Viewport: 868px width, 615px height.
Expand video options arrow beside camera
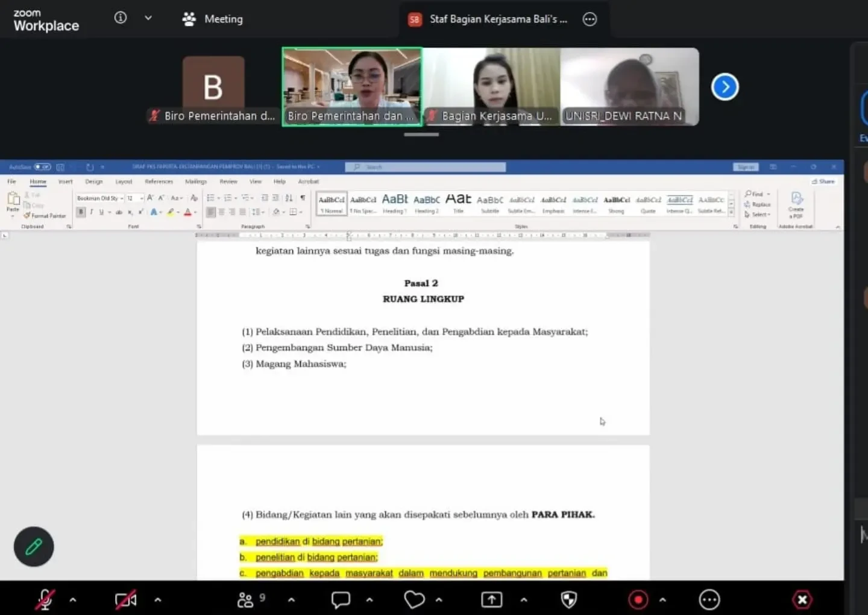tap(157, 600)
